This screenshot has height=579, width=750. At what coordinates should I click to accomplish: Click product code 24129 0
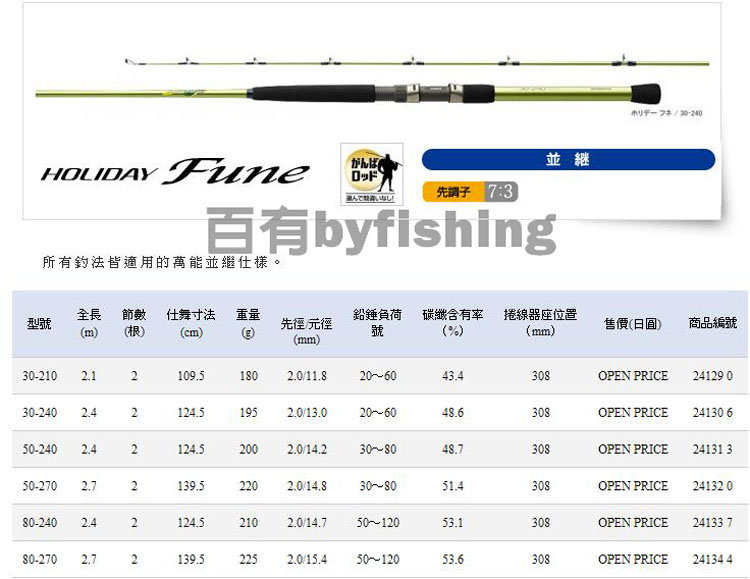[713, 376]
